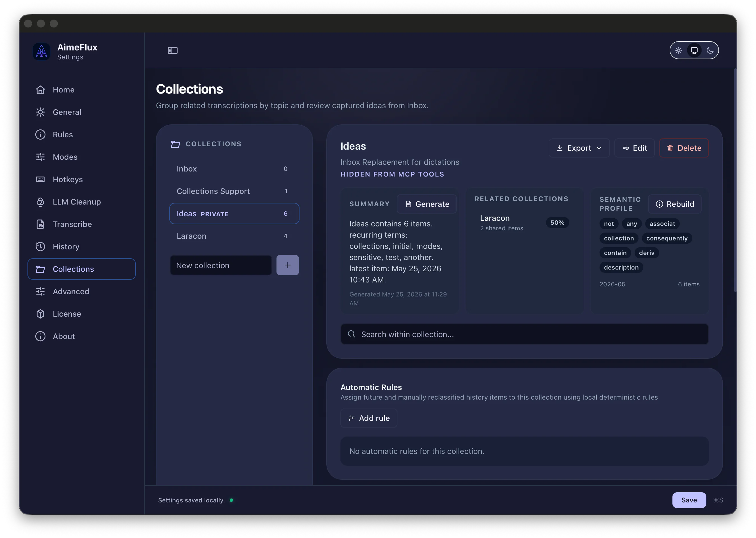756x538 pixels.
Task: Open the Home settings page
Action: [x=81, y=90]
